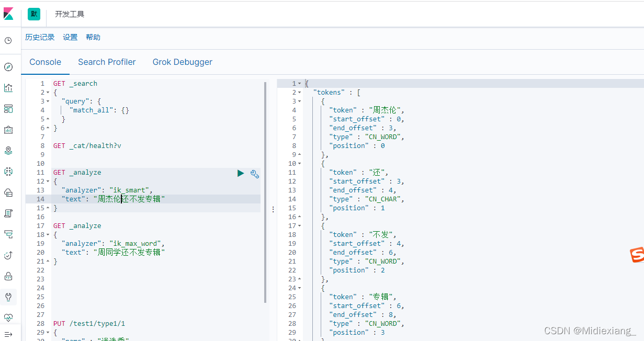Switch to the Grok Debugger tab
Screen dimensions: 644x341
pyautogui.click(x=182, y=62)
